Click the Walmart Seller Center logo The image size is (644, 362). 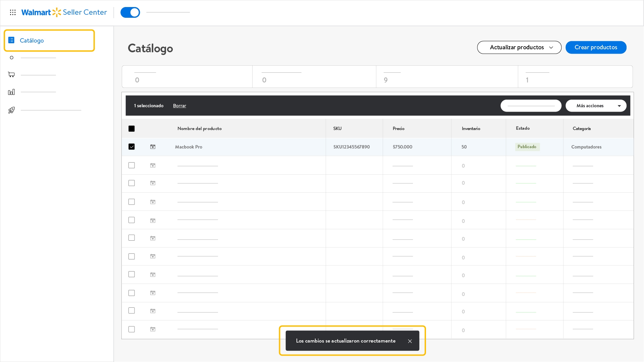(64, 12)
